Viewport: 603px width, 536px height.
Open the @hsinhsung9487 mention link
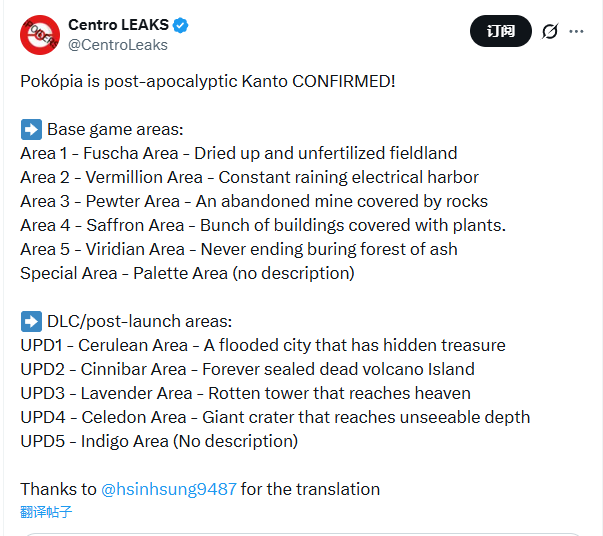click(x=169, y=489)
